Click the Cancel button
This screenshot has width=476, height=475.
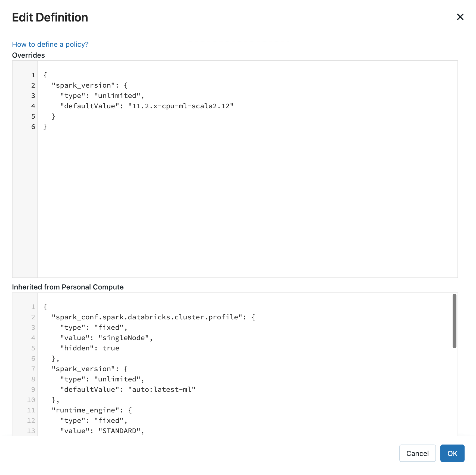click(417, 453)
